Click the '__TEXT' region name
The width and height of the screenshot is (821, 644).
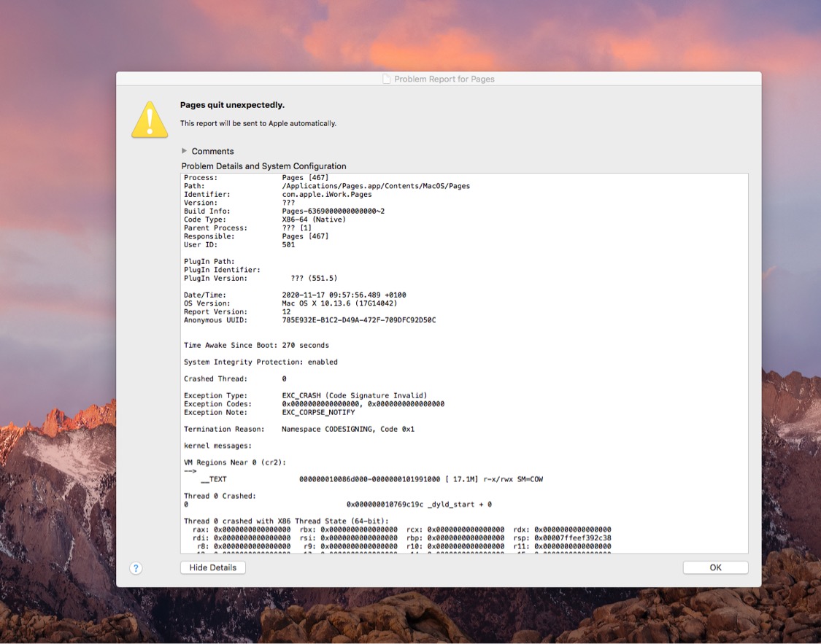pos(214,479)
